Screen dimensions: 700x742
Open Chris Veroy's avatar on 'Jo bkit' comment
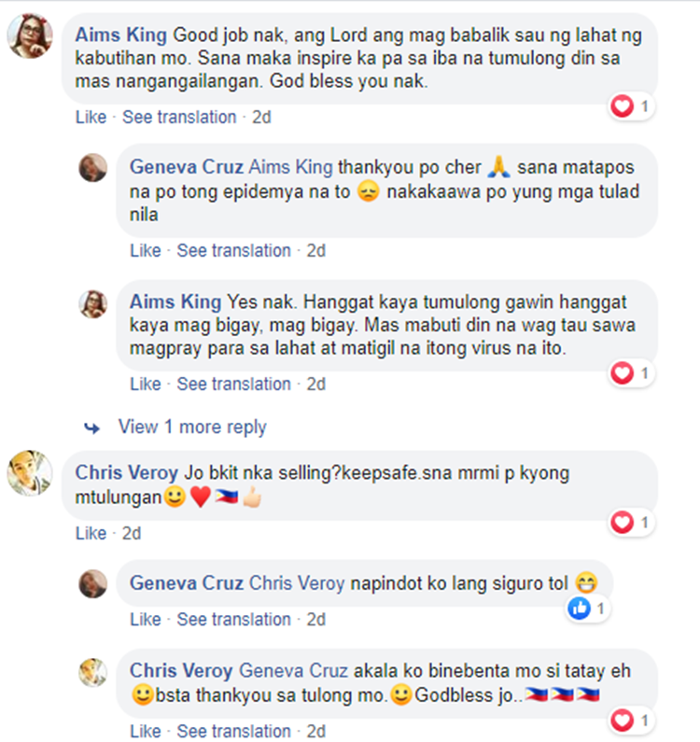(30, 473)
